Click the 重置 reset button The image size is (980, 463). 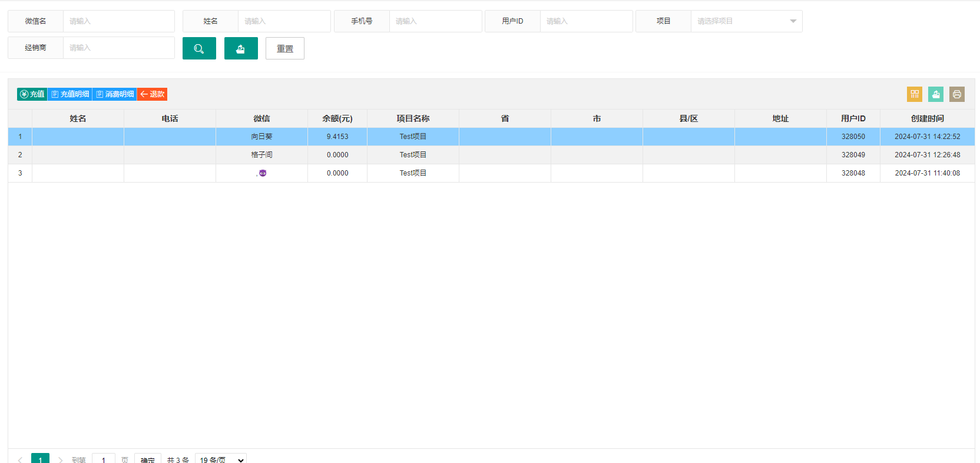[x=285, y=48]
